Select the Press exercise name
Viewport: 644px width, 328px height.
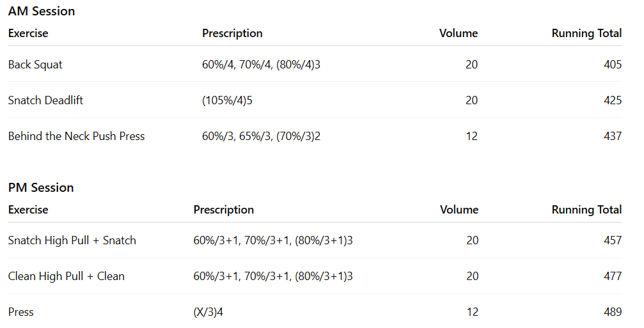pos(20,312)
